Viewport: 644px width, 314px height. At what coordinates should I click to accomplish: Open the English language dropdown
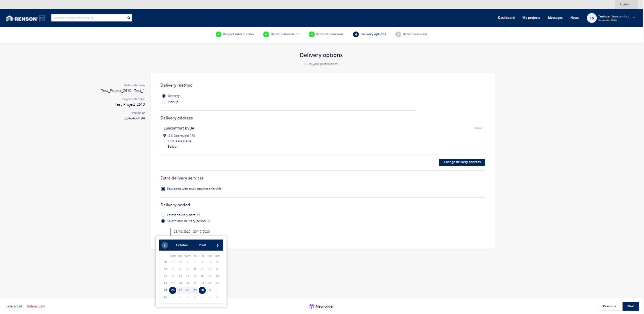click(x=626, y=4)
